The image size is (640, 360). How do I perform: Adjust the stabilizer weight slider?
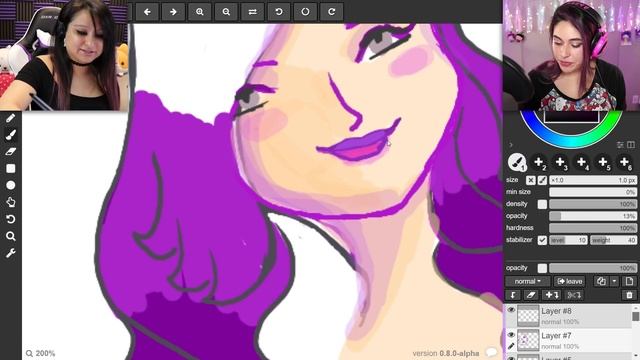coord(613,240)
